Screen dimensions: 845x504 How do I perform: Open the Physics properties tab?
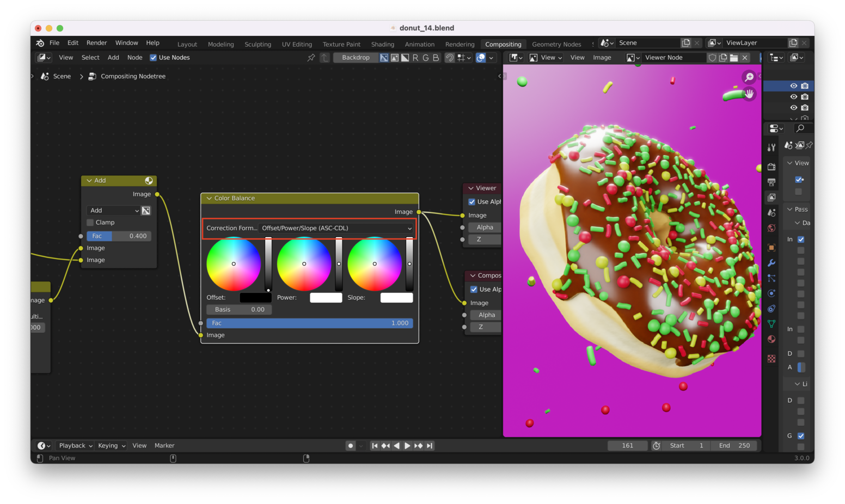(771, 292)
